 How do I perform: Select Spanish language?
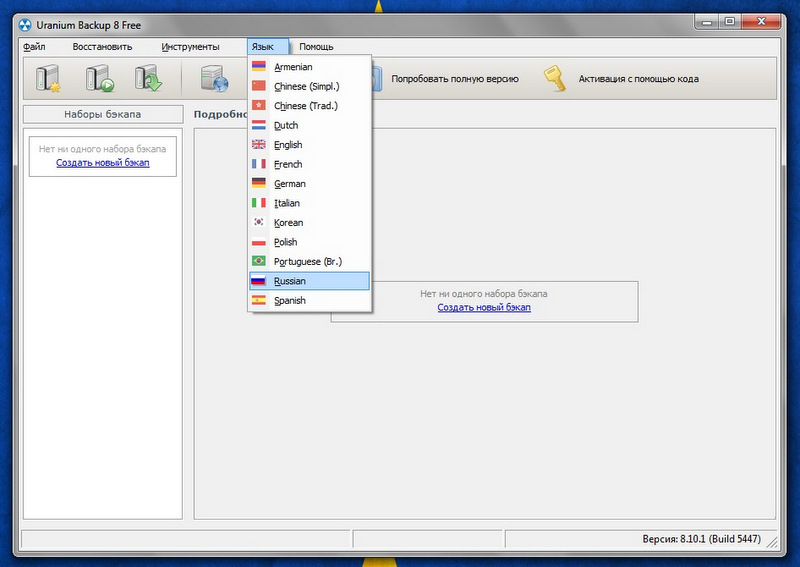point(309,300)
